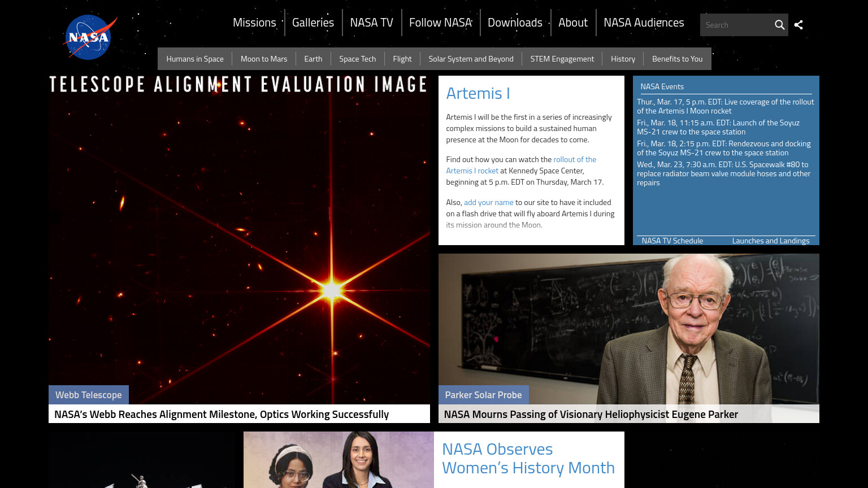Open the About menu
Screen dimensions: 868x488
pos(573,23)
